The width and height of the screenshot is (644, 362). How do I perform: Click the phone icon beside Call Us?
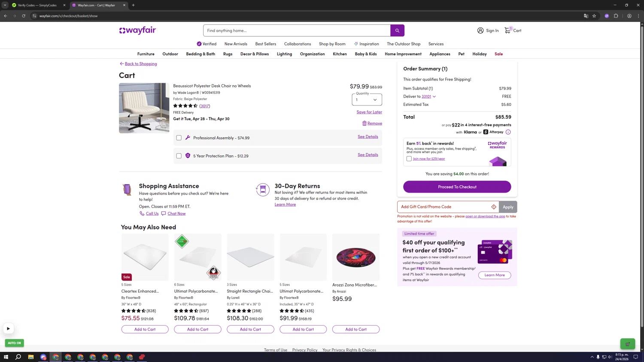pos(142,214)
